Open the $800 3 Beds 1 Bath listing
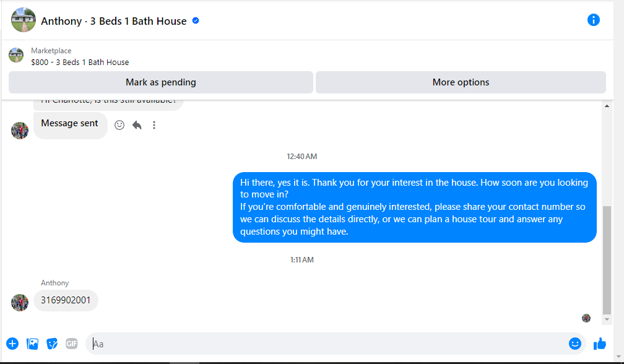This screenshot has height=364, width=624. [80, 62]
